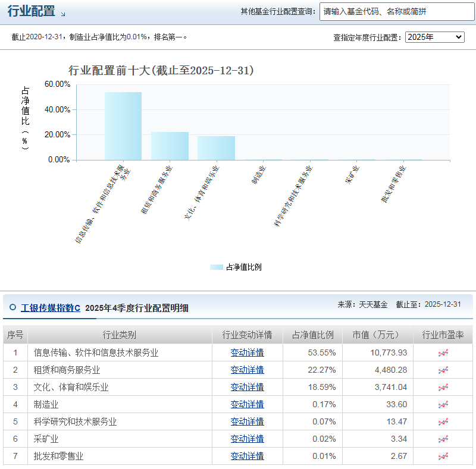
Task: Open PE ratio chart icon for 制造业 row
Action: click(x=443, y=405)
